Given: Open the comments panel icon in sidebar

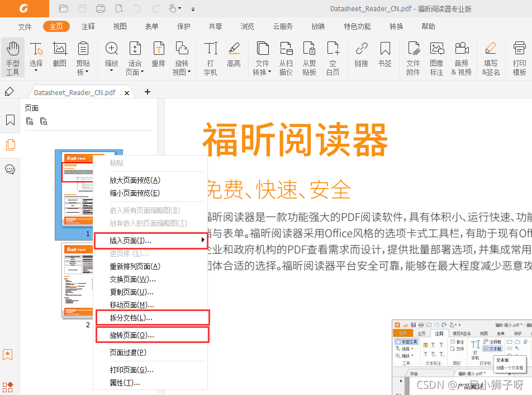Looking at the screenshot, I should [10, 169].
